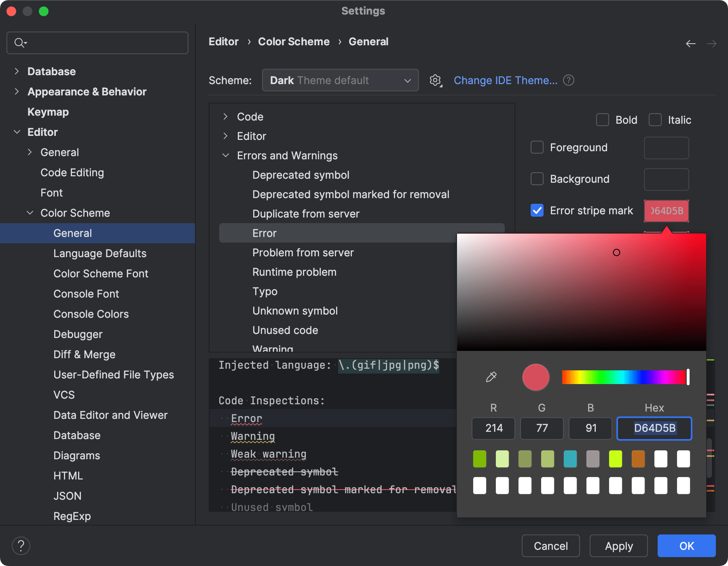Check the Foreground checkbox
Viewport: 728px width, 566px height.
click(x=537, y=148)
